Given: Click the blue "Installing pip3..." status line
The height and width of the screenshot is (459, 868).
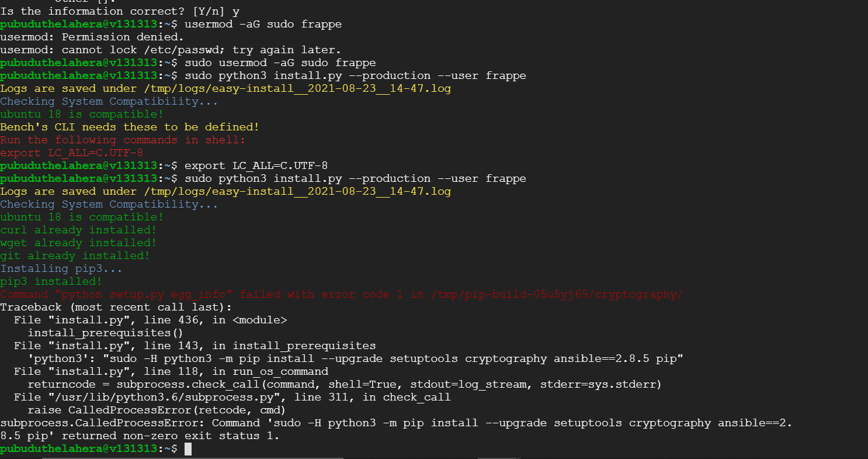Looking at the screenshot, I should [x=61, y=268].
